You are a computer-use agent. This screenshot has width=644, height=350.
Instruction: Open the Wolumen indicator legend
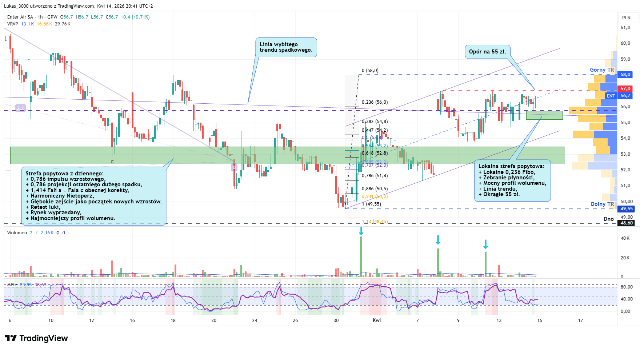pyautogui.click(x=17, y=233)
